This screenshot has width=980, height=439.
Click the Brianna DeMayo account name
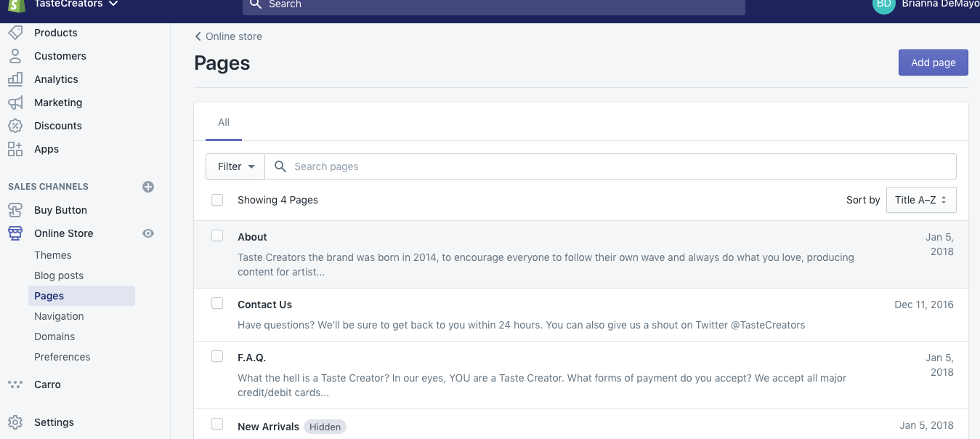(940, 4)
